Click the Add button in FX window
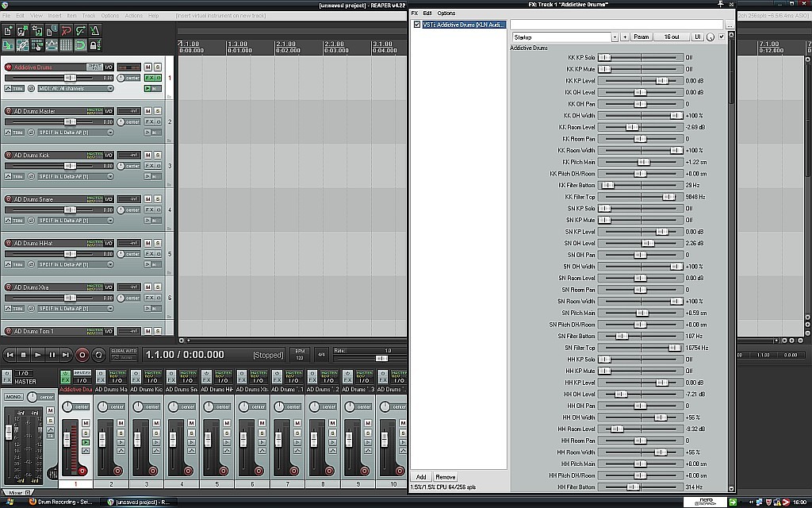 421,477
